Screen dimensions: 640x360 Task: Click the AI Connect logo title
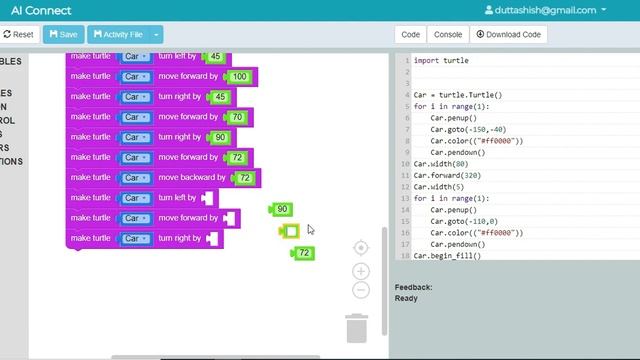tap(41, 11)
